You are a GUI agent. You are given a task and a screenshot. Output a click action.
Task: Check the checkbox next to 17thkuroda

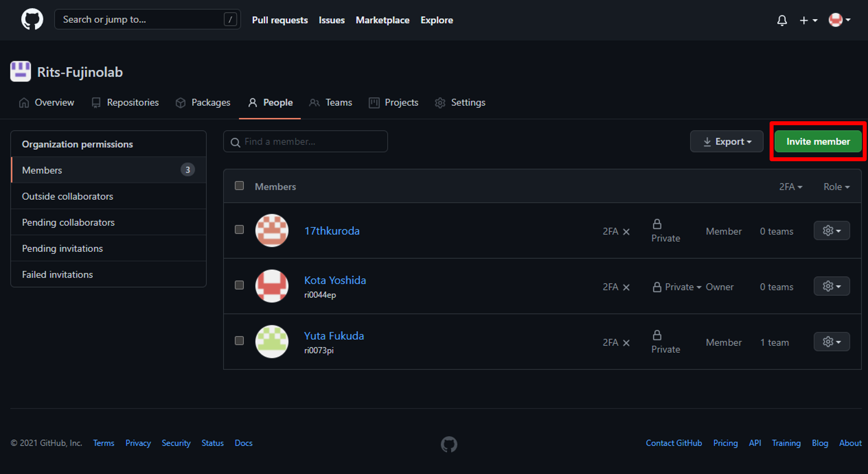239,229
